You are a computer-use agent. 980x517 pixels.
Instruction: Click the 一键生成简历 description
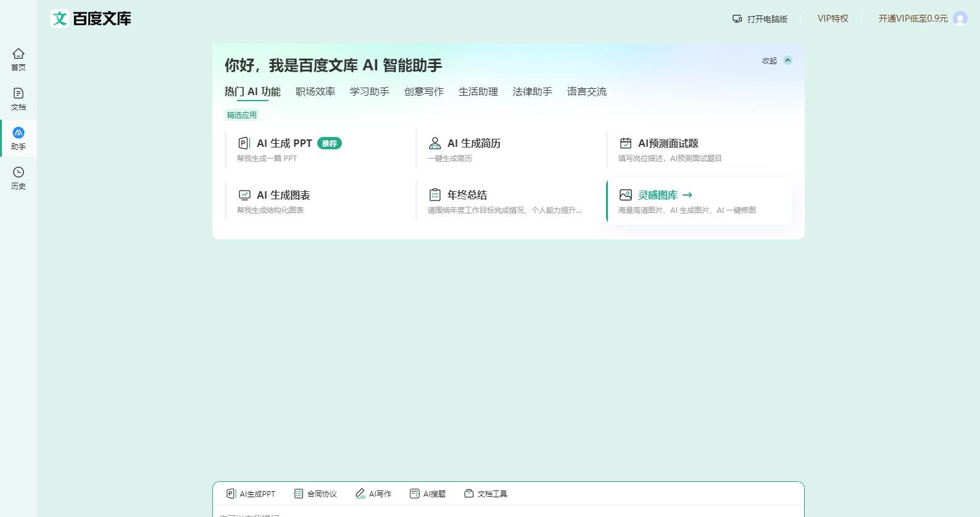click(x=450, y=159)
